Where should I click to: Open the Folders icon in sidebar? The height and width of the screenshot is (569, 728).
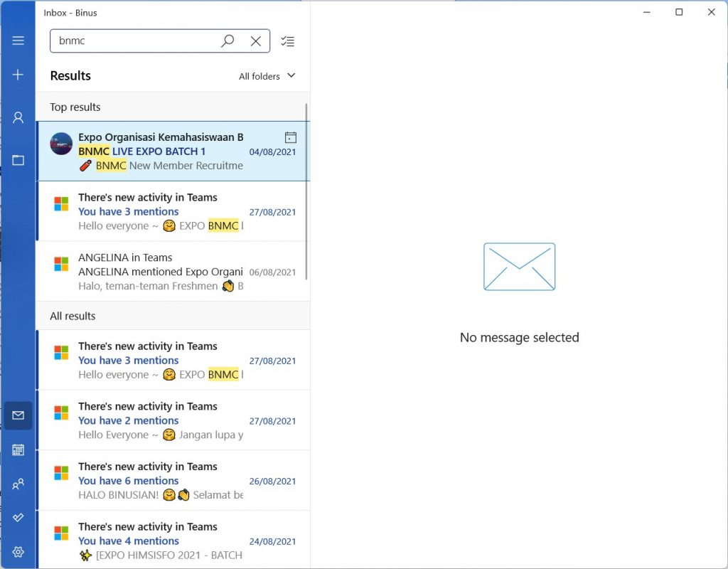coord(18,160)
